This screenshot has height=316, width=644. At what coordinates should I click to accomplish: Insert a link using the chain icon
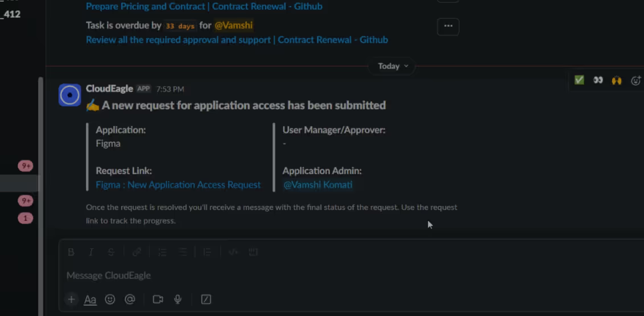(137, 252)
